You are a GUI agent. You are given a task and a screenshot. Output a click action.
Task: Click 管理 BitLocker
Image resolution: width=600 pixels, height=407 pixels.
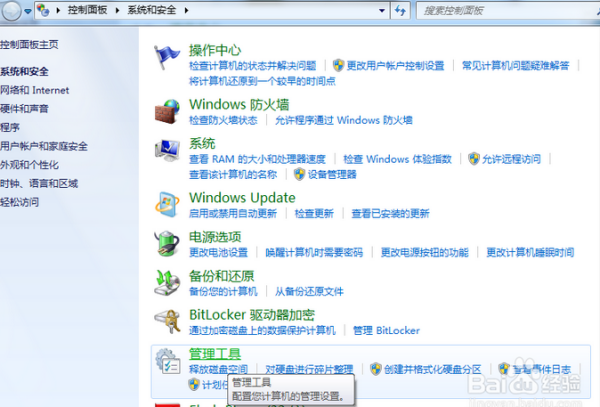tap(386, 330)
